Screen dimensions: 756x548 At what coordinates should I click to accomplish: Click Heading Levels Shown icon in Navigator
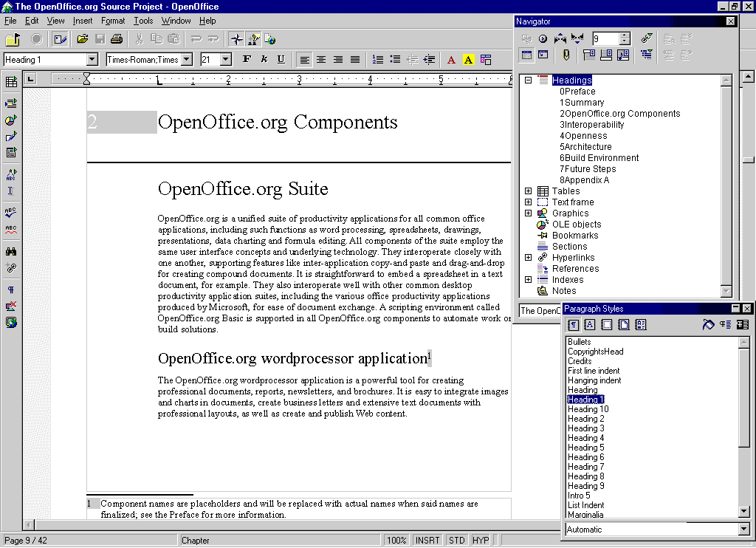(646, 55)
